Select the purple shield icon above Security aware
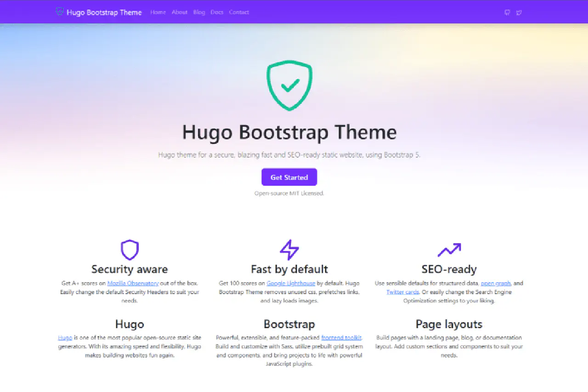The image size is (588, 392). [130, 250]
